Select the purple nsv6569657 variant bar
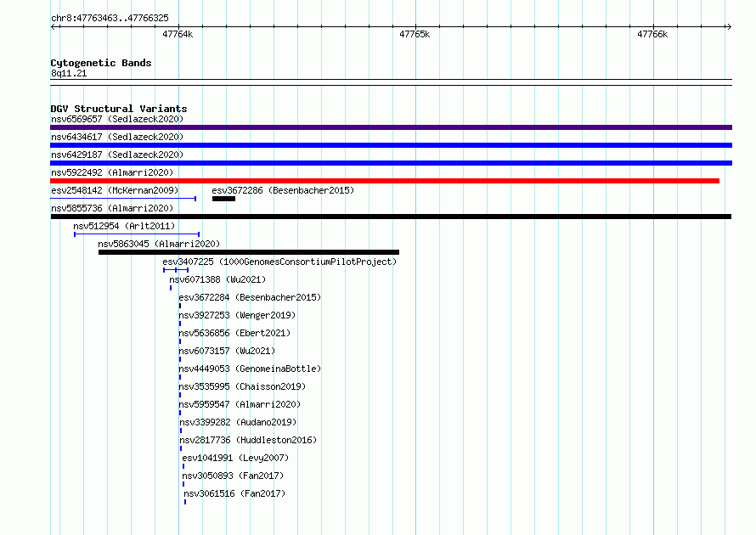Viewport: 756px width, 535px height. pyautogui.click(x=391, y=127)
